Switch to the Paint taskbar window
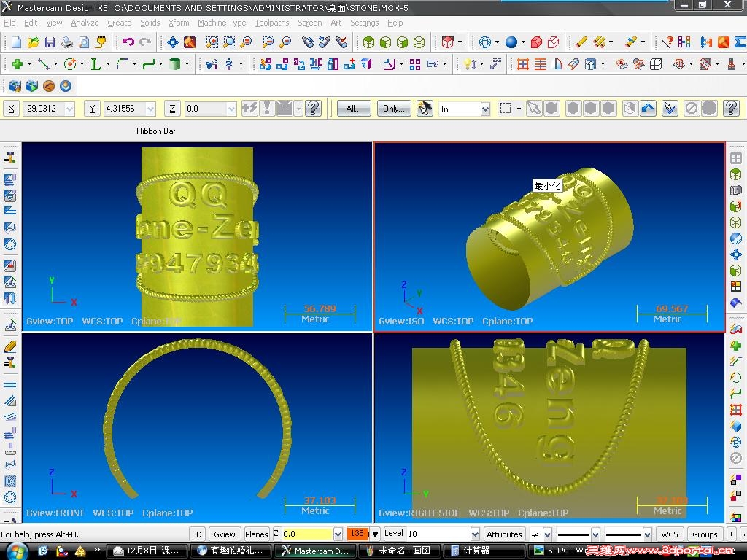 click(399, 551)
